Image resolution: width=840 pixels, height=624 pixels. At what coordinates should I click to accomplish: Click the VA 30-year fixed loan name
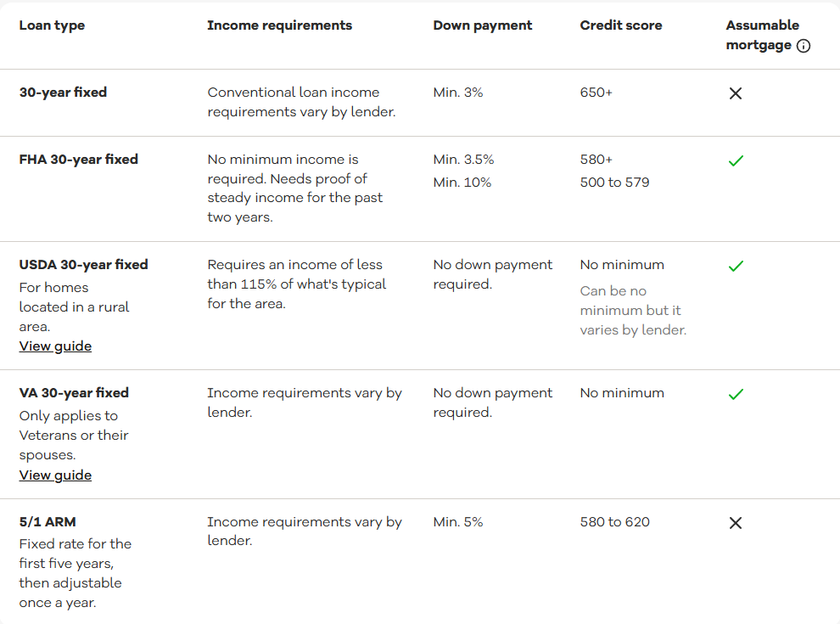point(74,393)
